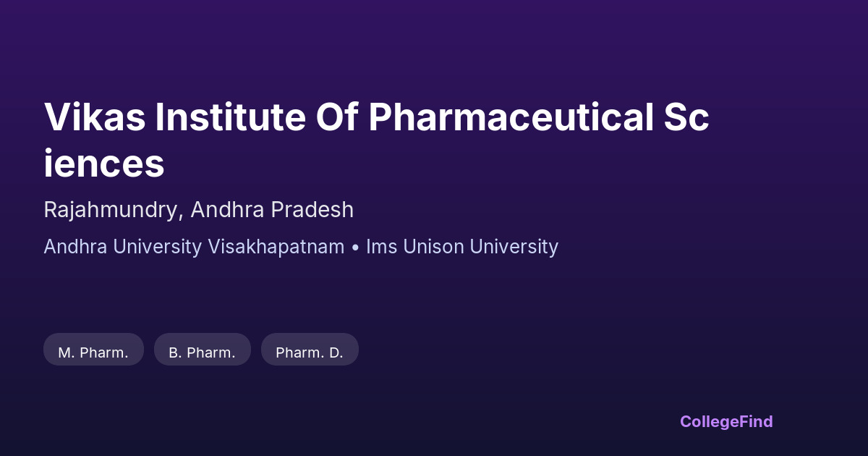Click the word Visakhapatnam
The image size is (868, 456).
[x=276, y=247]
